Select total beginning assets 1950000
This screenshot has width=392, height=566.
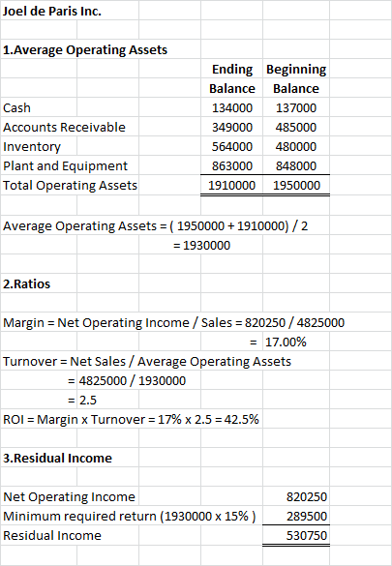[296, 186]
